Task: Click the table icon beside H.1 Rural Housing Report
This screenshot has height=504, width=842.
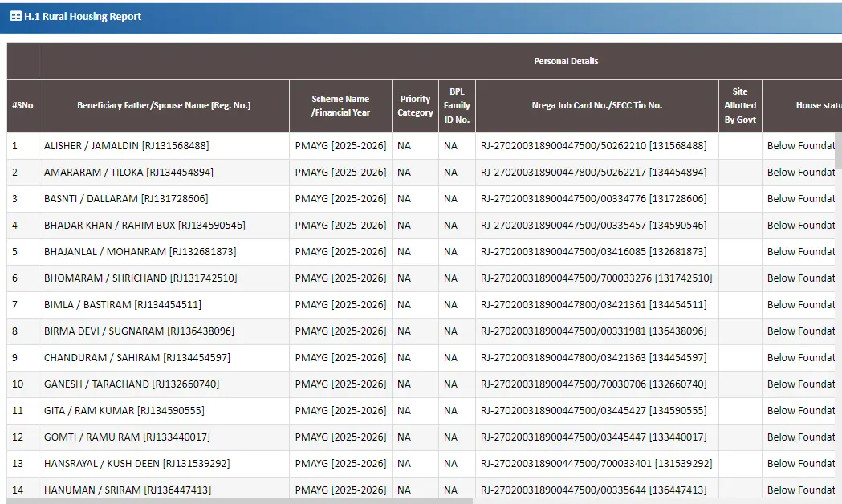Action: (x=15, y=16)
